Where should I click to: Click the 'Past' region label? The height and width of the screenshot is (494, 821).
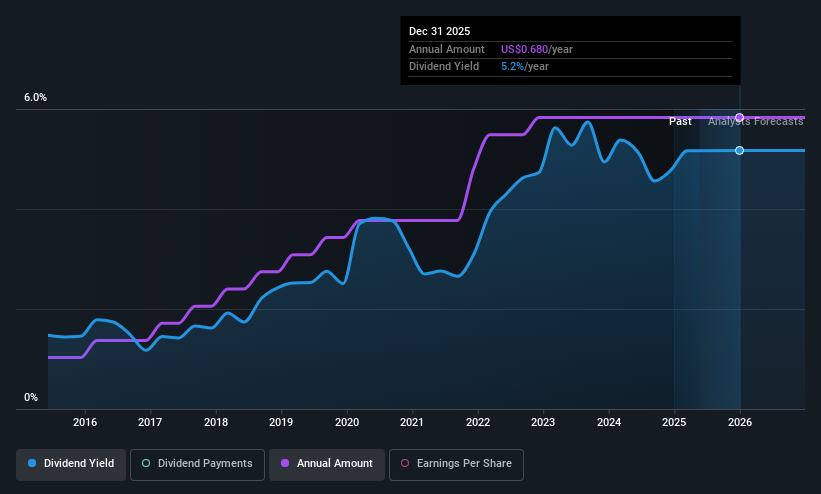680,122
